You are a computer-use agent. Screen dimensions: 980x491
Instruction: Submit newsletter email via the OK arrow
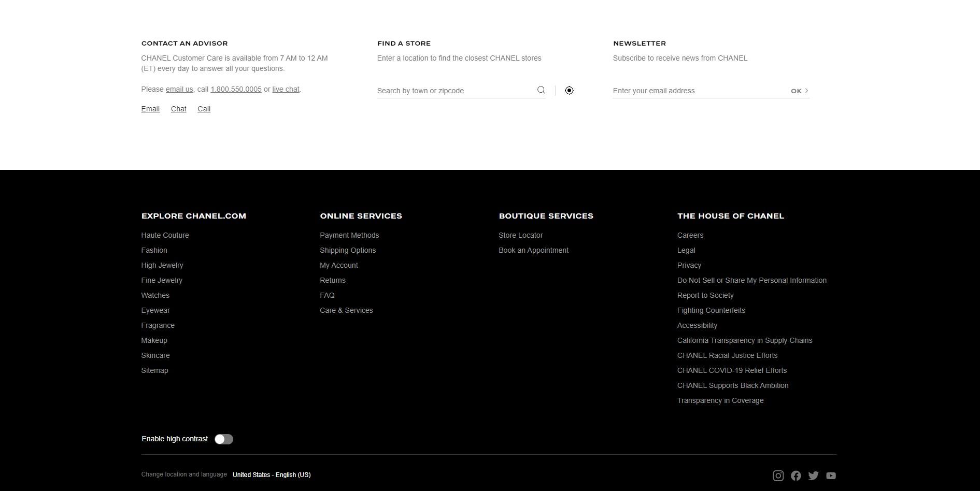(798, 91)
